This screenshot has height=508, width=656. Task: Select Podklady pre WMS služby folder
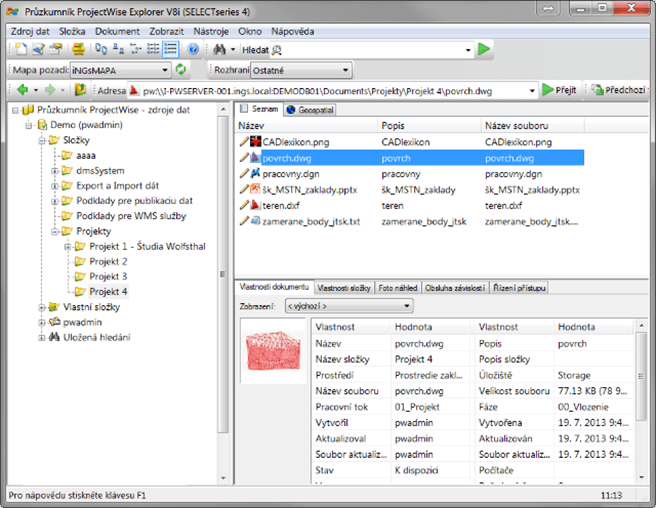click(131, 216)
